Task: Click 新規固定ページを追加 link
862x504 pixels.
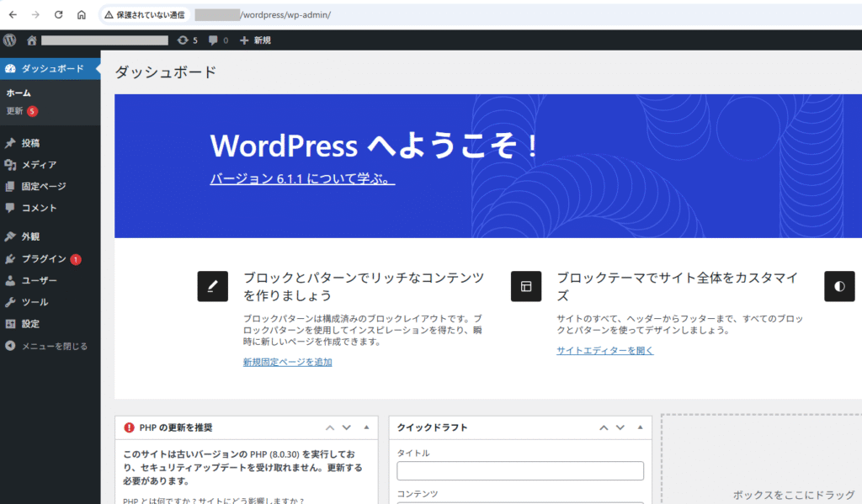Action: pos(288,362)
